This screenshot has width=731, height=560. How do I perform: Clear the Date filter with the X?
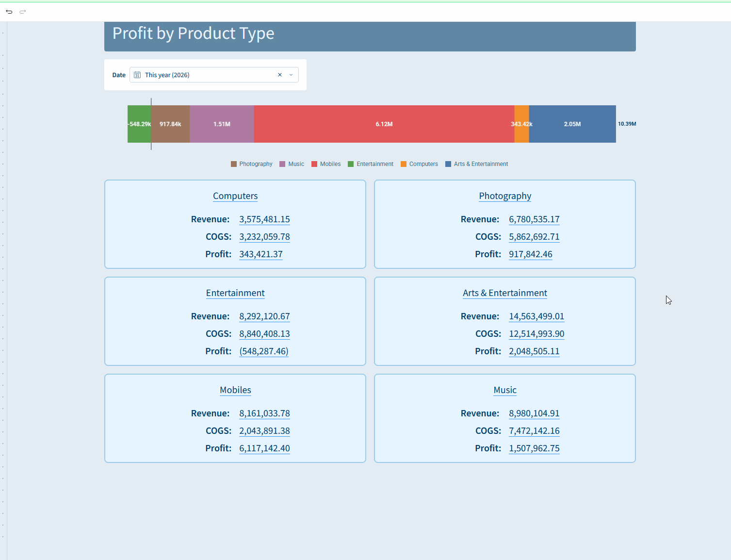[280, 75]
